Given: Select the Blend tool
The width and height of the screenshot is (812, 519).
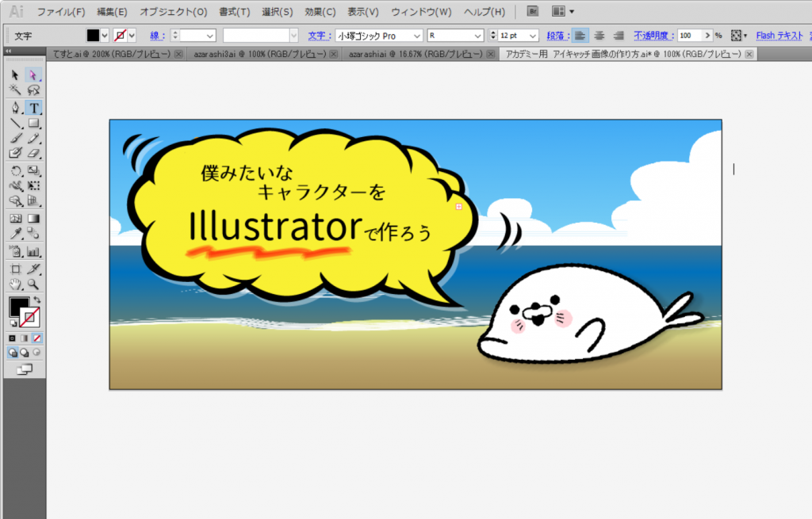Looking at the screenshot, I should coord(33,234).
